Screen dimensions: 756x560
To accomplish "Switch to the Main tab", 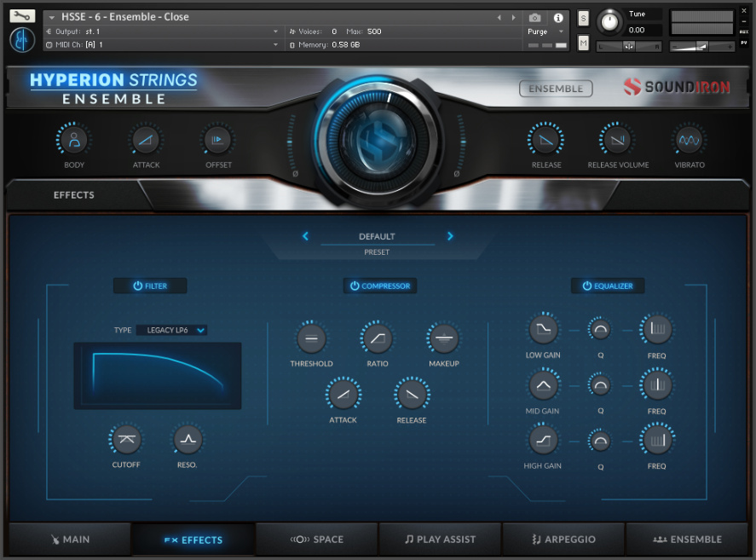I will (71, 540).
